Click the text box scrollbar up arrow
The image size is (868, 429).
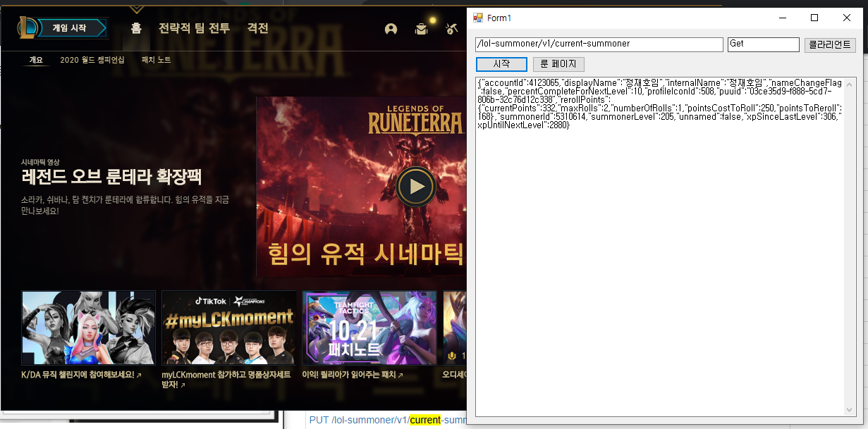tap(850, 83)
